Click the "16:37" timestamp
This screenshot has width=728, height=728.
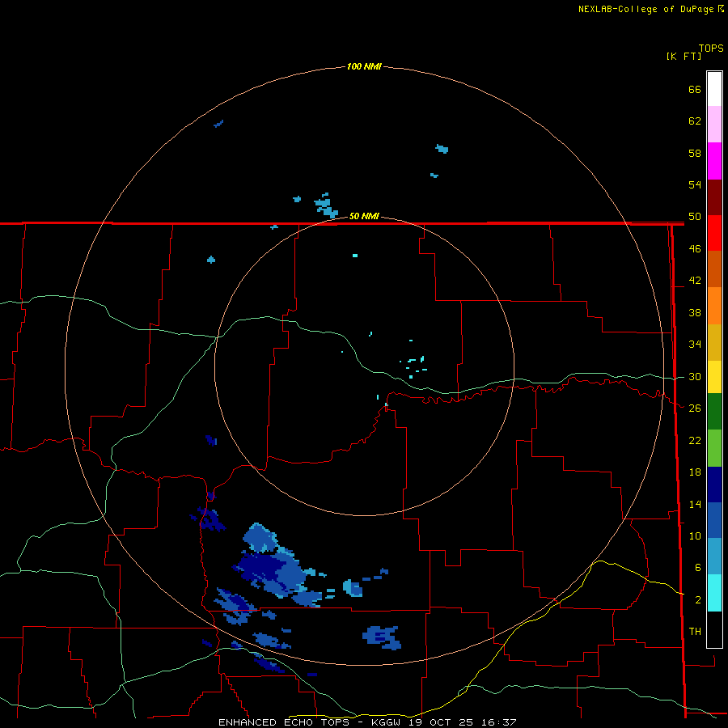[498, 722]
